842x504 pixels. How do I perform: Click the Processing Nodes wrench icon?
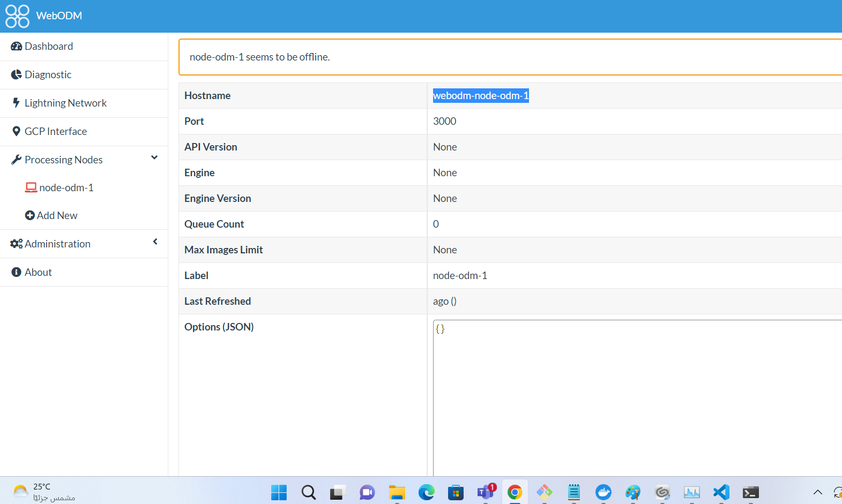16,160
